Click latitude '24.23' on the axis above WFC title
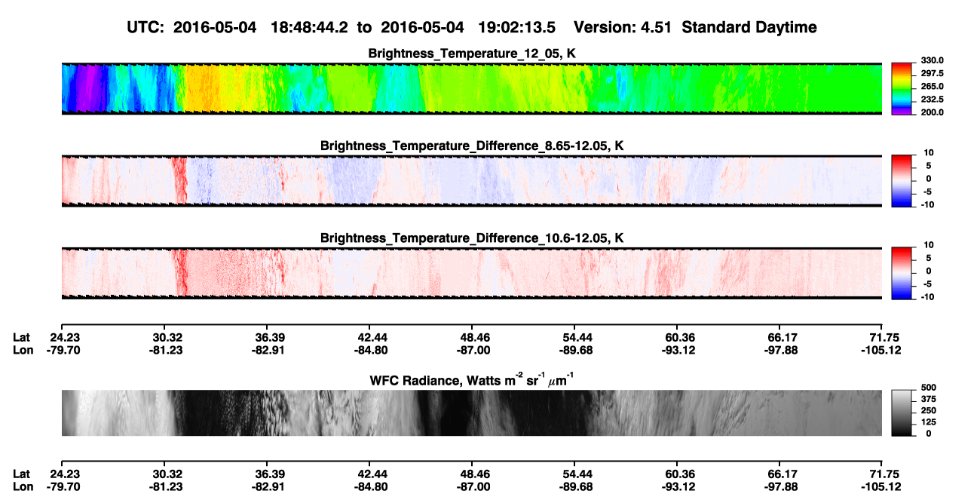This screenshot has width=980, height=503. (66, 337)
